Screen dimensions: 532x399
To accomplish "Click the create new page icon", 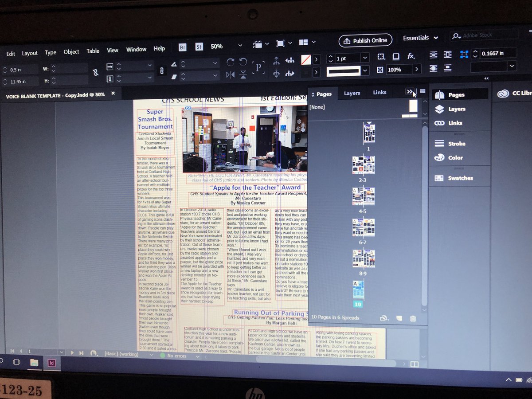I will [399, 318].
